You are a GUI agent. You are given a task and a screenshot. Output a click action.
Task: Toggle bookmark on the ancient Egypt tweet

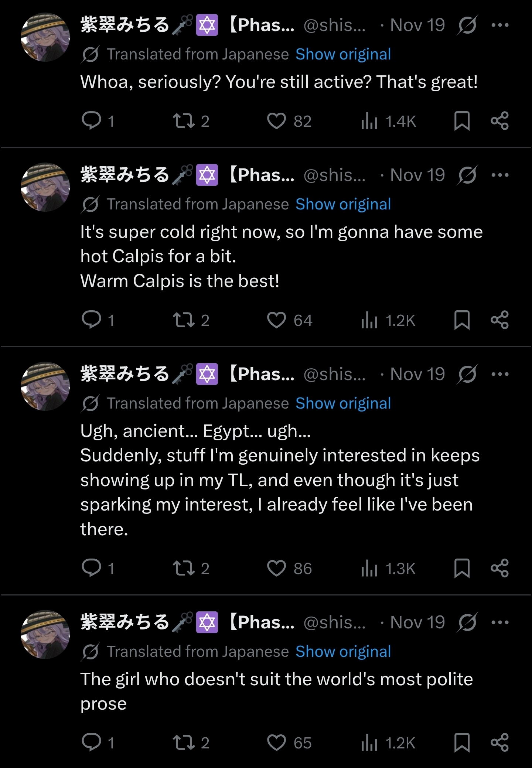[462, 568]
